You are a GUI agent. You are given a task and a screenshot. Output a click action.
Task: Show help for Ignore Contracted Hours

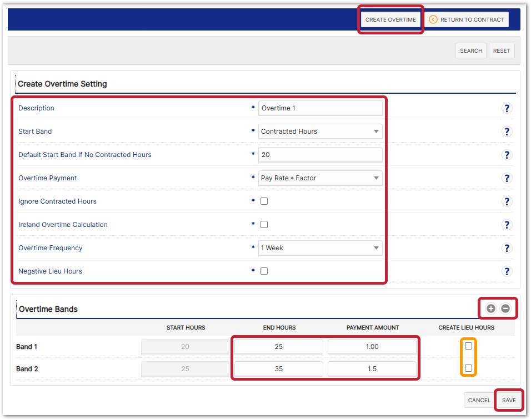[507, 201]
